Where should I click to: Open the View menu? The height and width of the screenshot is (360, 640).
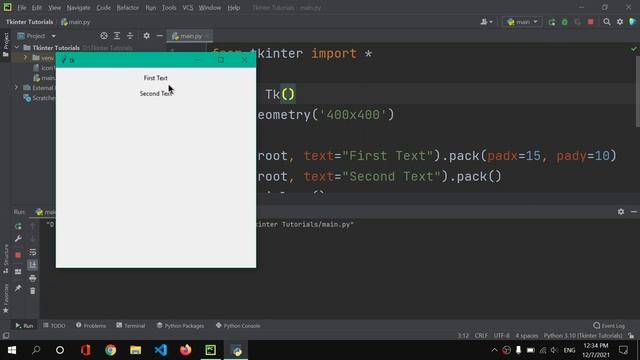pyautogui.click(x=54, y=8)
